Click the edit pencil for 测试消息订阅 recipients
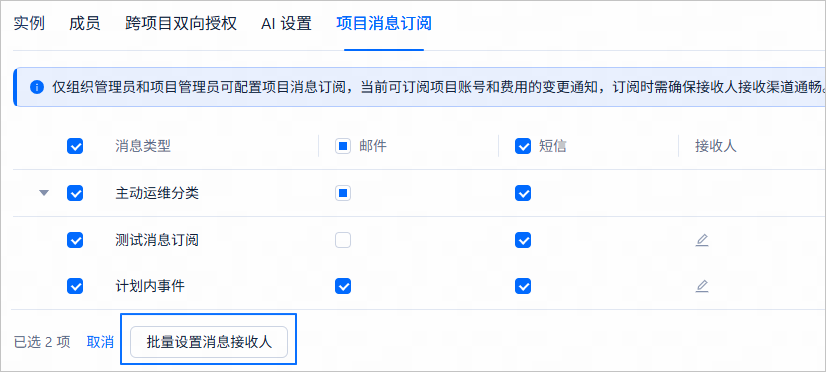The height and width of the screenshot is (372, 826). tap(702, 241)
